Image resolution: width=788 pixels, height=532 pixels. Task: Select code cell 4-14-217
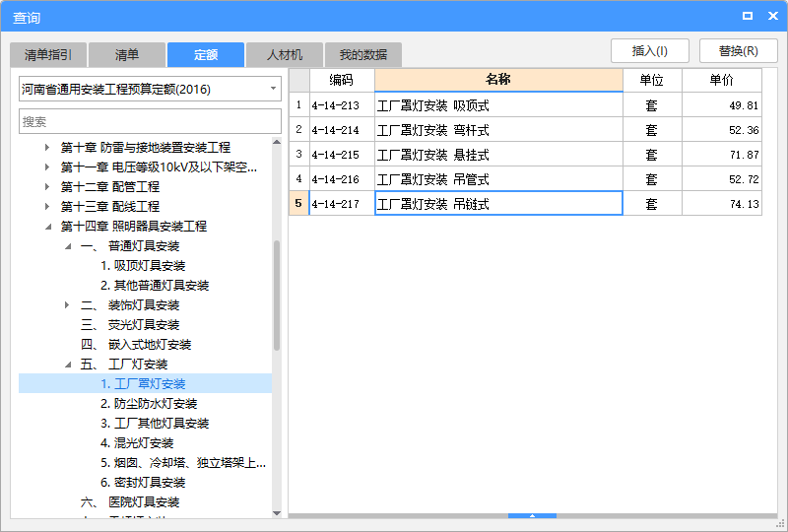click(x=342, y=204)
